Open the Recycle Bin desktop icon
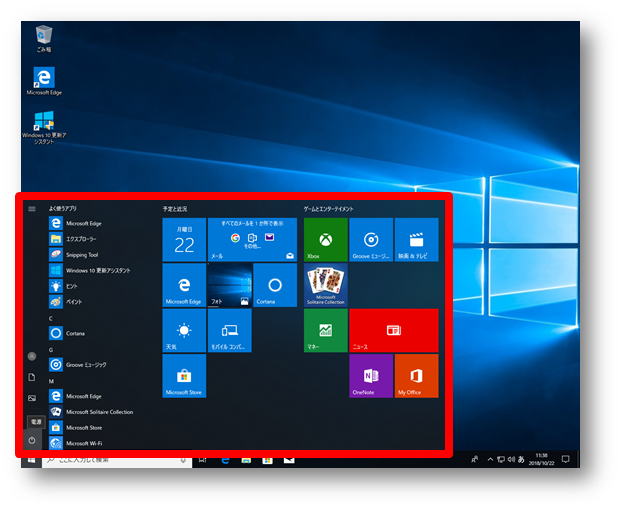Image resolution: width=622 pixels, height=510 pixels. point(44,38)
